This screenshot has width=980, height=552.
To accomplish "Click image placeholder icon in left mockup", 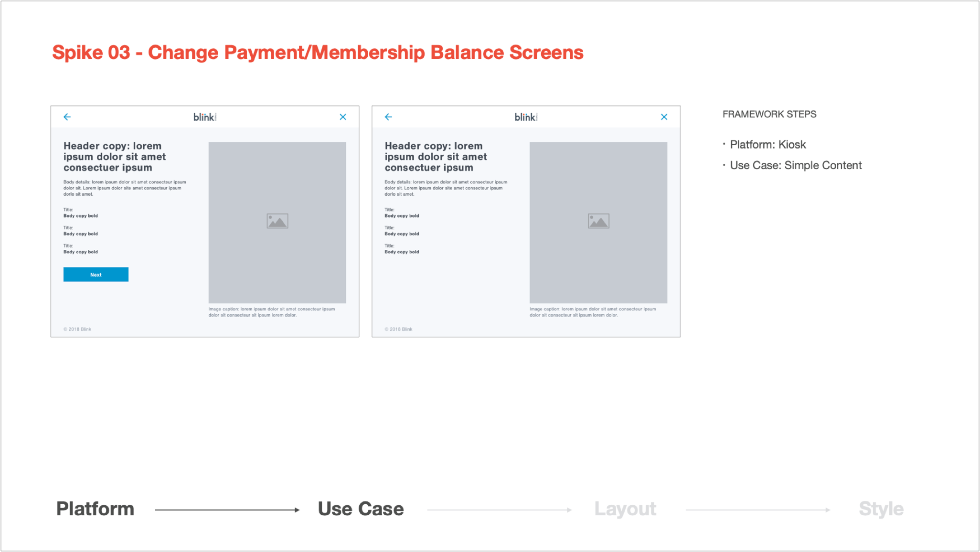I will [277, 221].
